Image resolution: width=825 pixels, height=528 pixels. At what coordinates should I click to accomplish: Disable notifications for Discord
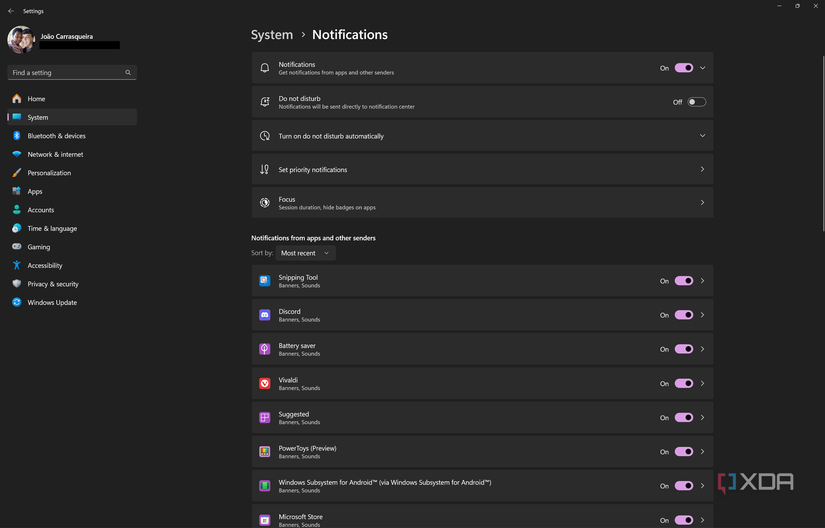pos(684,315)
